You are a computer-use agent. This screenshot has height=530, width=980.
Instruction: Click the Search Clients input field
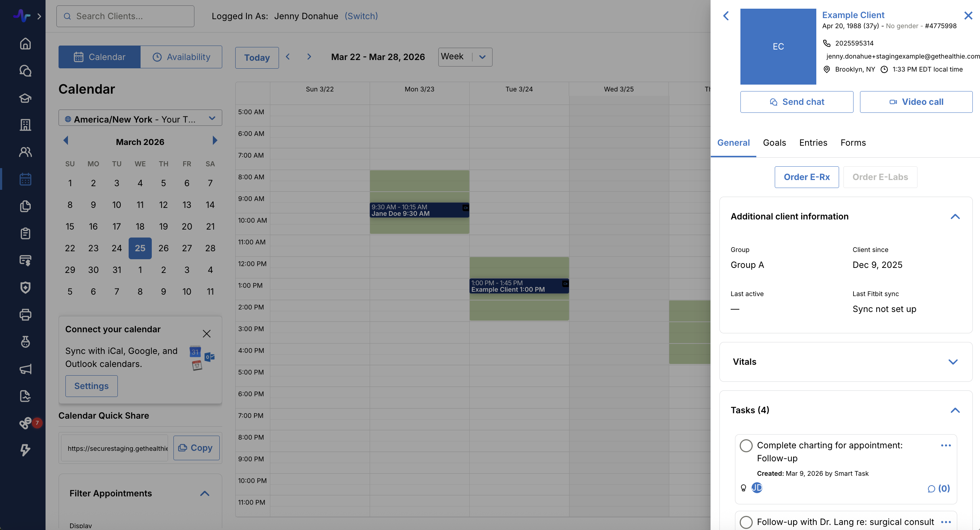(x=125, y=16)
